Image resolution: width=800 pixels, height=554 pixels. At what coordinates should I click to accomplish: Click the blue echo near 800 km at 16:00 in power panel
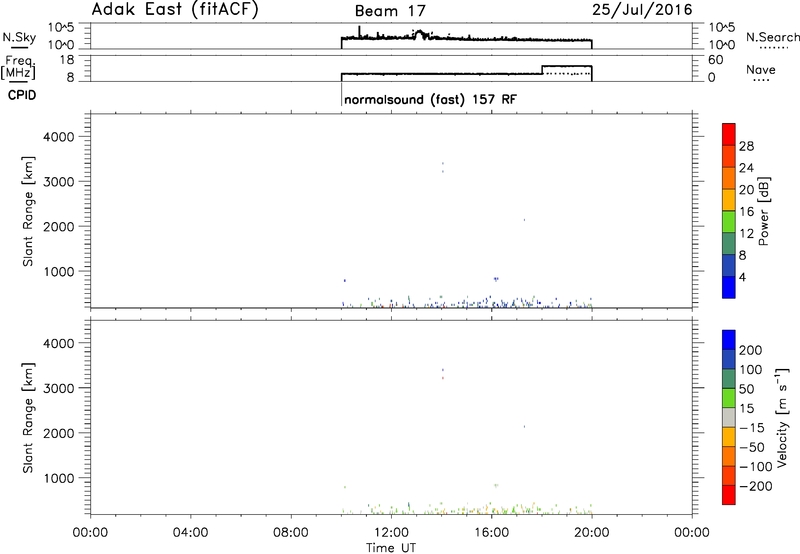click(495, 279)
